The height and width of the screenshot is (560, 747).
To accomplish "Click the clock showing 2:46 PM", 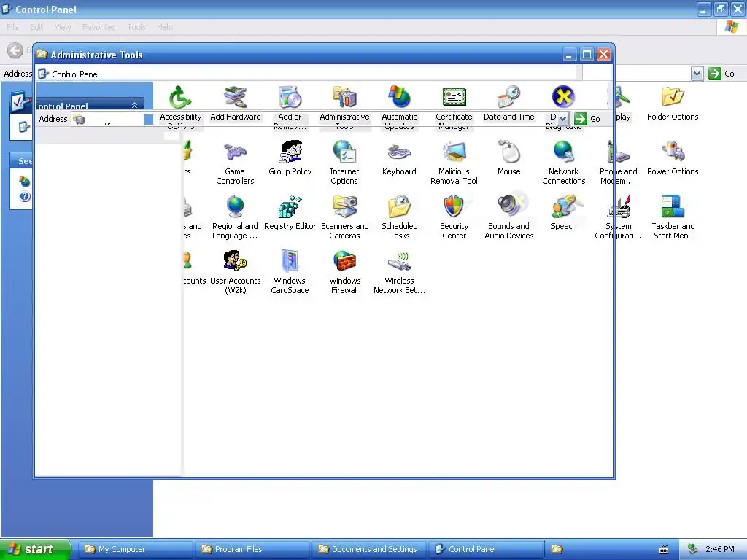I will [719, 549].
